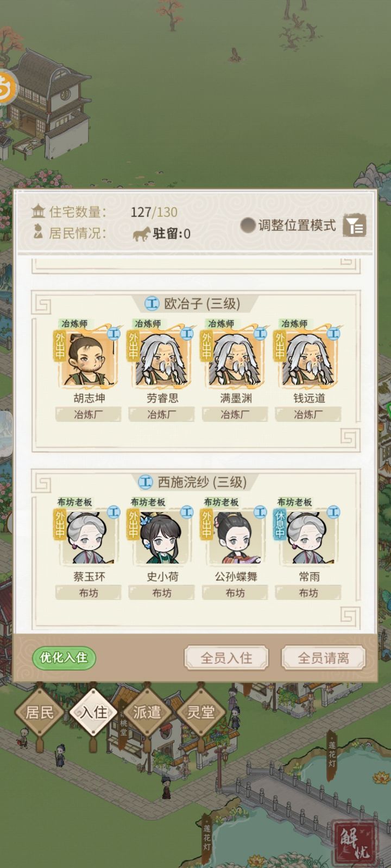Open the 灵堂 tab
Image resolution: width=391 pixels, height=868 pixels.
tap(201, 712)
